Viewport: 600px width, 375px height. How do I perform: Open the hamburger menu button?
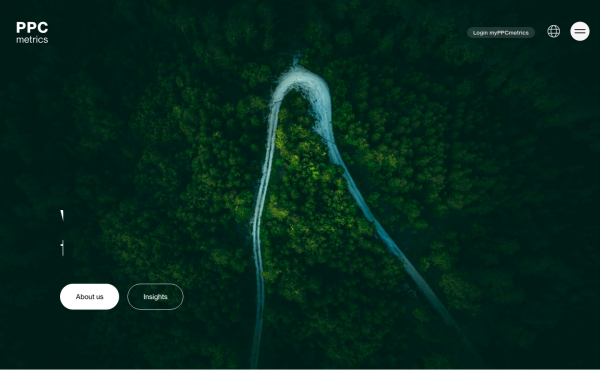(x=580, y=31)
